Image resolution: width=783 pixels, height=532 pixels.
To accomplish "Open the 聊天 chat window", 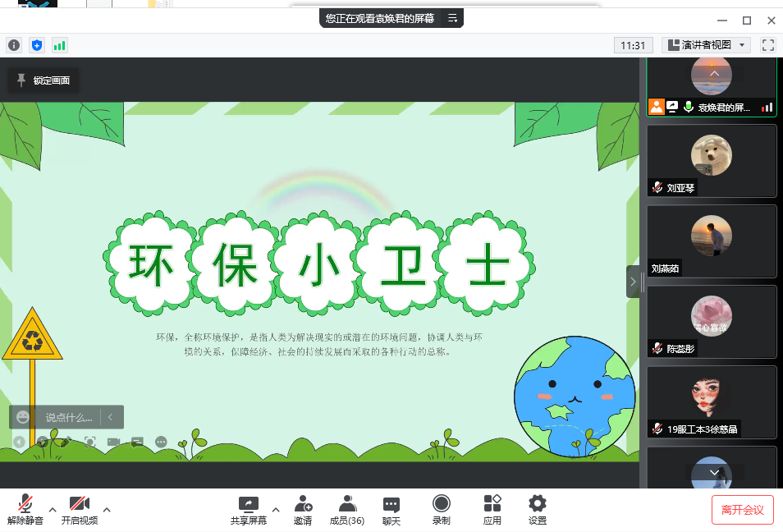I will click(x=391, y=510).
